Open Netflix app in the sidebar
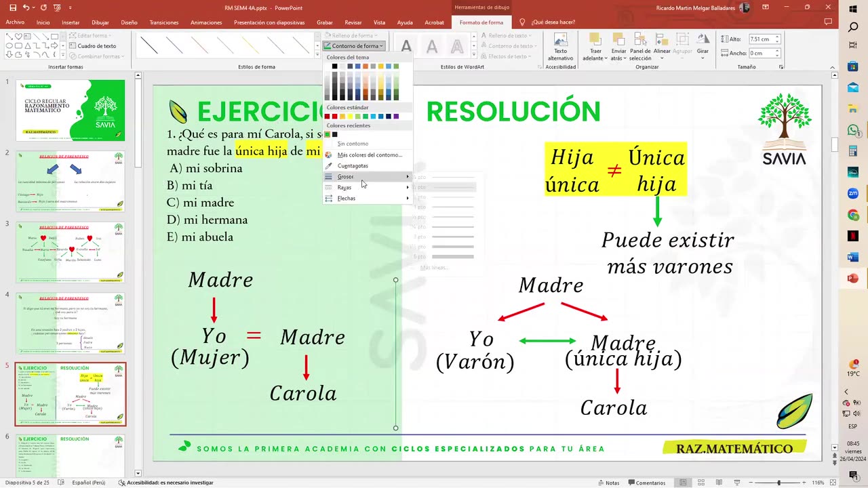The height and width of the screenshot is (488, 868). [x=853, y=236]
